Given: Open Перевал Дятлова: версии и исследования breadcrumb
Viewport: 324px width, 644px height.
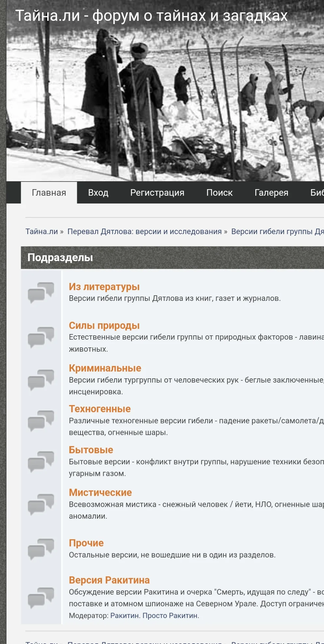Looking at the screenshot, I should pos(144,231).
